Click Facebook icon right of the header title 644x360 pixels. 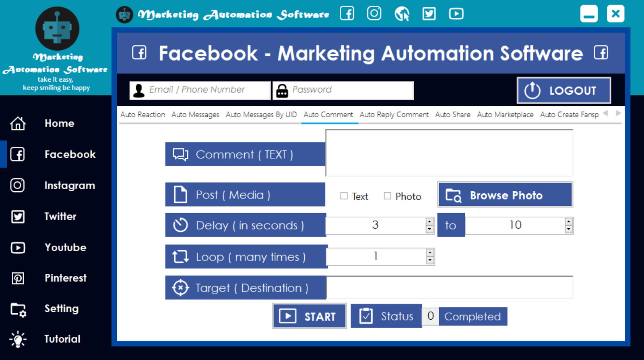pos(601,53)
